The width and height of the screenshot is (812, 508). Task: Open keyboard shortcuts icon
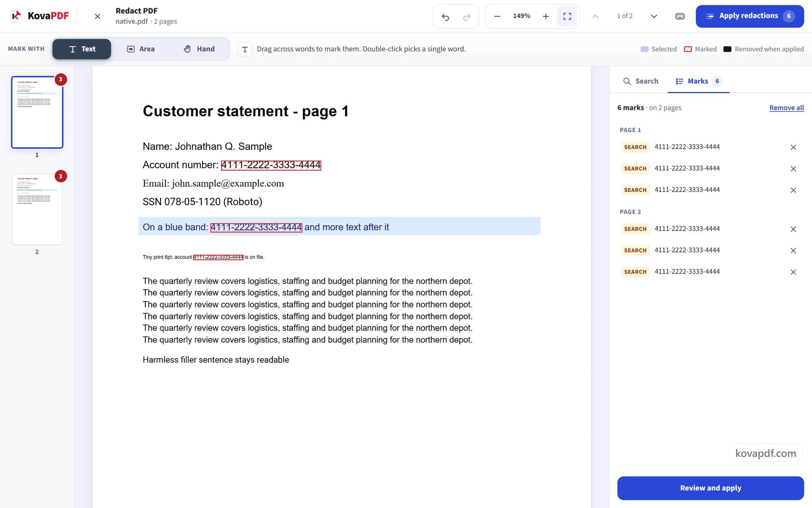pyautogui.click(x=680, y=16)
